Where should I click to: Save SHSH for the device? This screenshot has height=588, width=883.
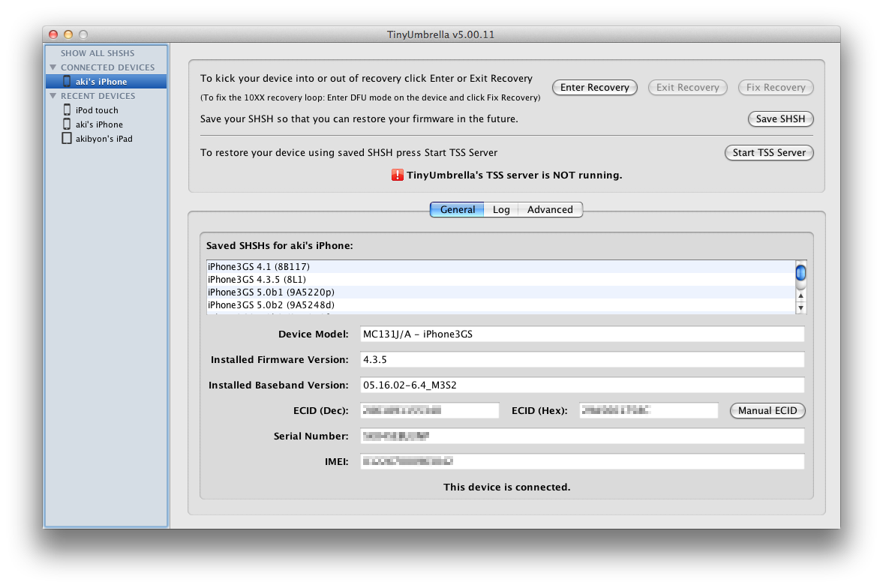click(x=780, y=118)
